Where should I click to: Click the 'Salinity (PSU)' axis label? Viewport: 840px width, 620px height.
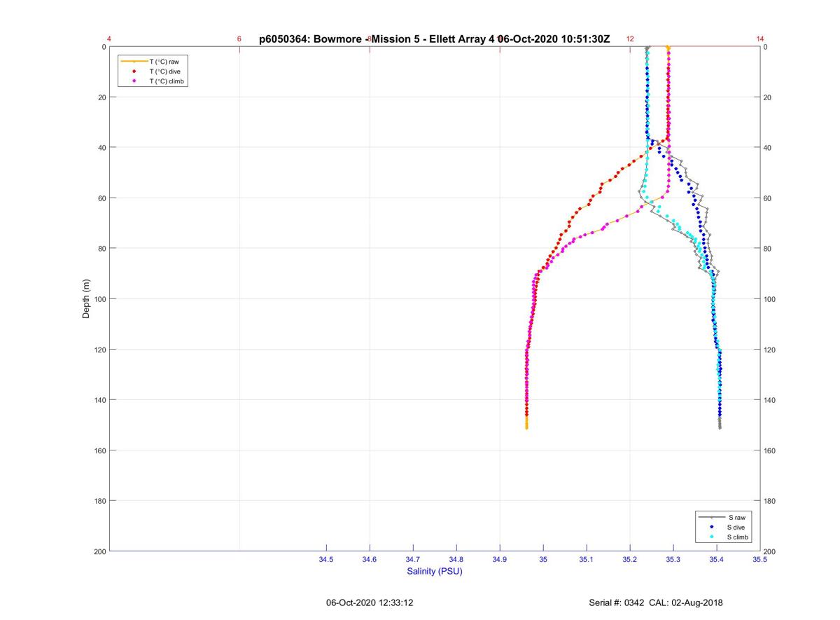click(x=435, y=571)
